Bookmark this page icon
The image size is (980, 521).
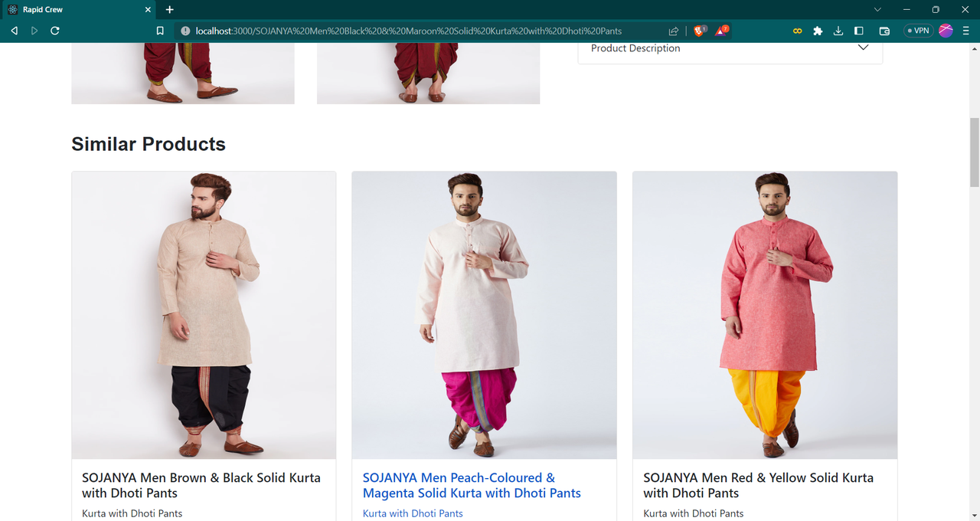point(160,31)
